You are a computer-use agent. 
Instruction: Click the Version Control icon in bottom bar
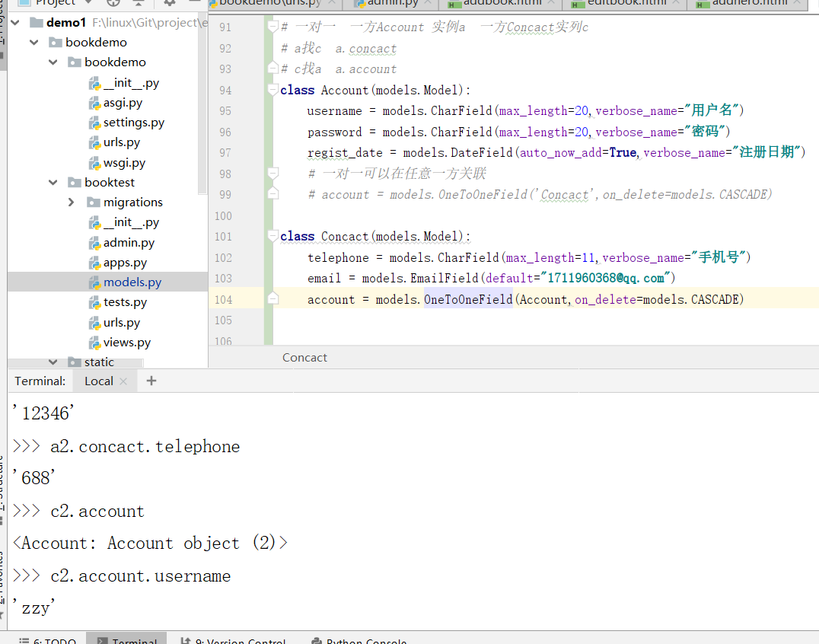185,640
